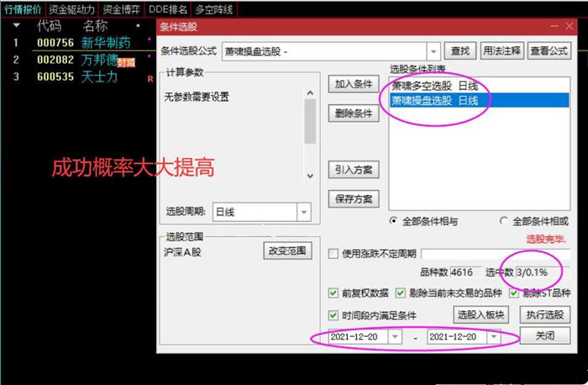Open the start date 2021-12-20 dropdown arrow
Screen dimensions: 588x385
(395, 336)
